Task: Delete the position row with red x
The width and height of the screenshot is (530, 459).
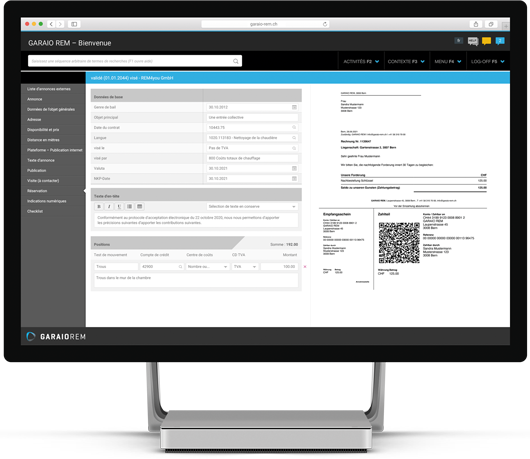Action: (305, 267)
